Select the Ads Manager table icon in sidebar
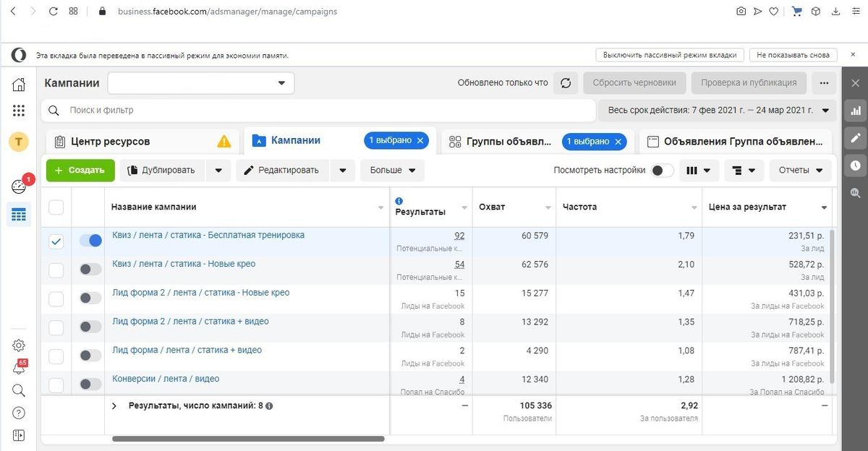This screenshot has height=451, width=868. 19,215
